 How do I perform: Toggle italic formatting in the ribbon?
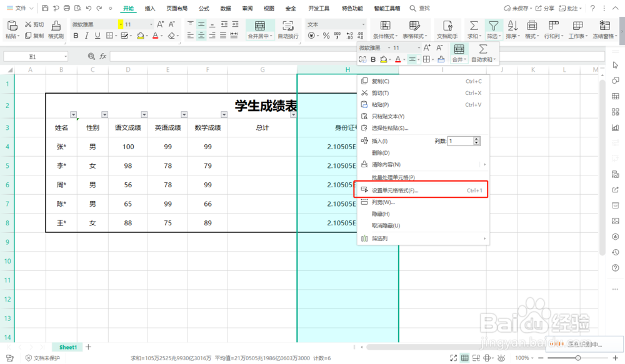(x=86, y=36)
